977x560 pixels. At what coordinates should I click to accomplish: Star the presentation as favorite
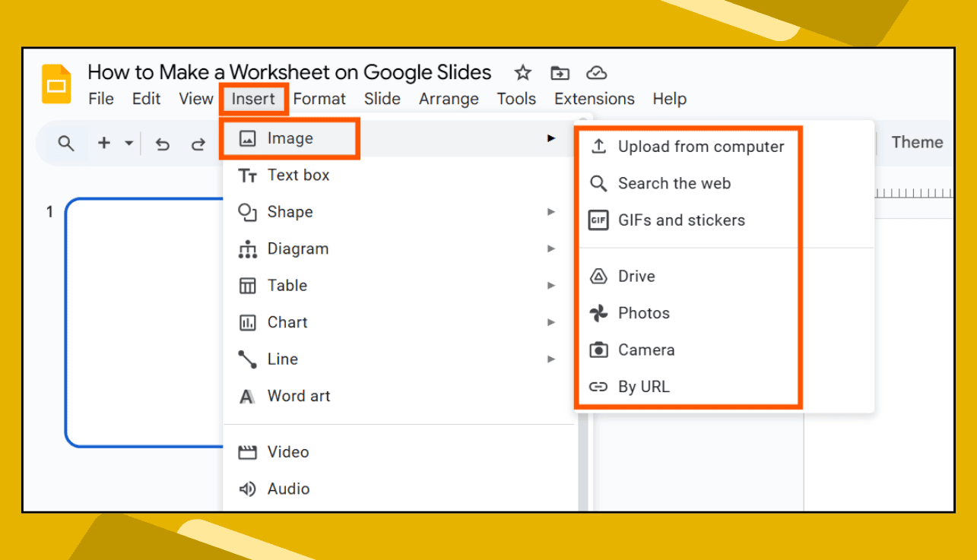click(x=522, y=72)
